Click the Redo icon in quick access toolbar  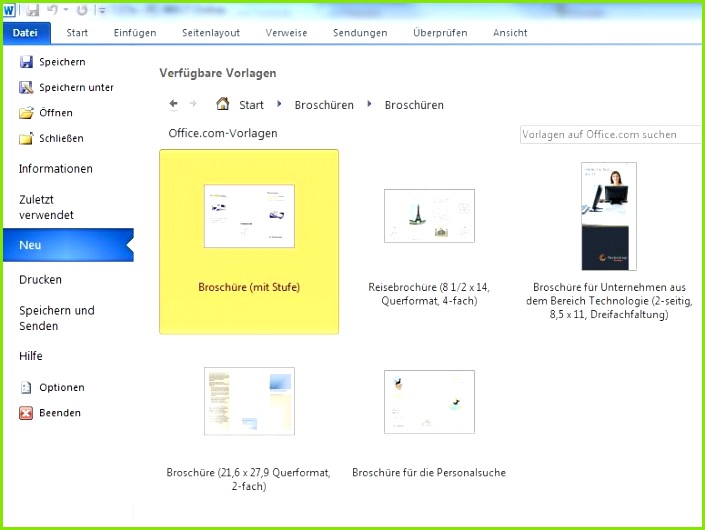coord(81,10)
